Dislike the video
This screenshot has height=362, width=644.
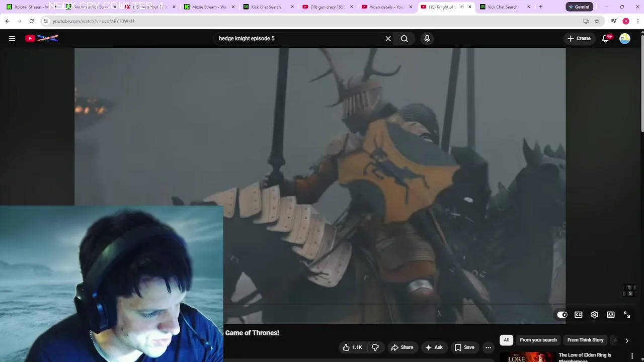[375, 347]
